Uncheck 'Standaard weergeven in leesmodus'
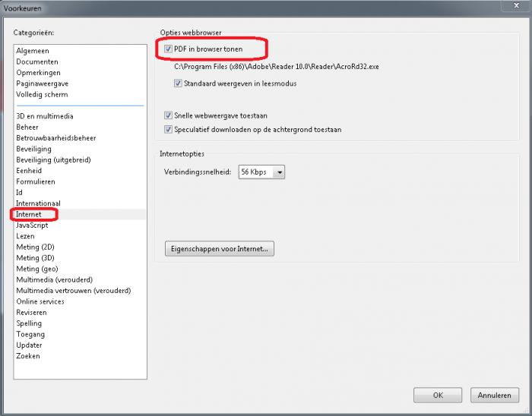Screen dimensions: 532x416 tap(178, 84)
